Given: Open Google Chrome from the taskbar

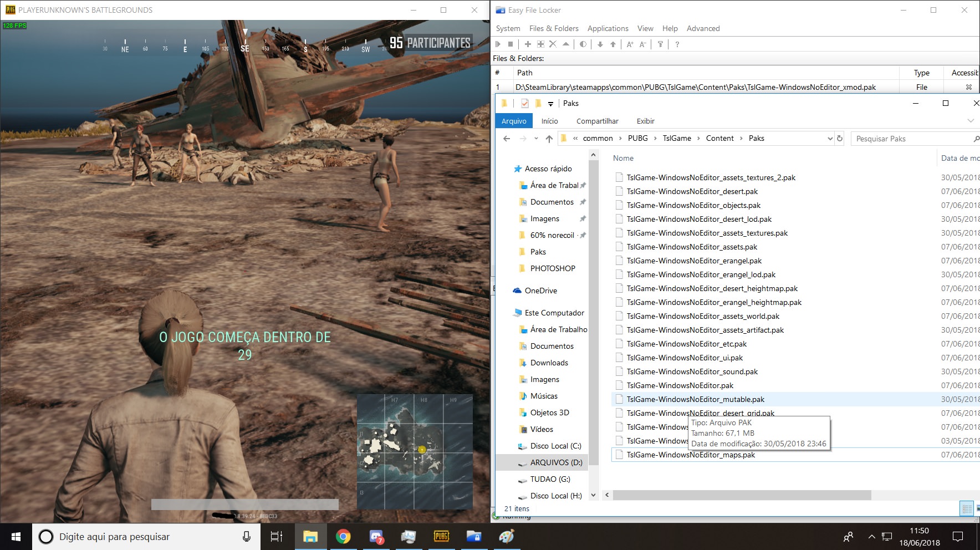Looking at the screenshot, I should coord(343,536).
